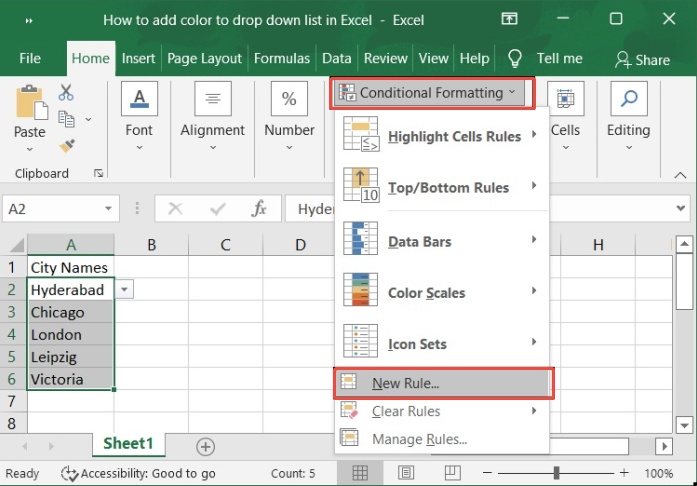Open Data Bars submenu
697x486 pixels.
click(442, 240)
